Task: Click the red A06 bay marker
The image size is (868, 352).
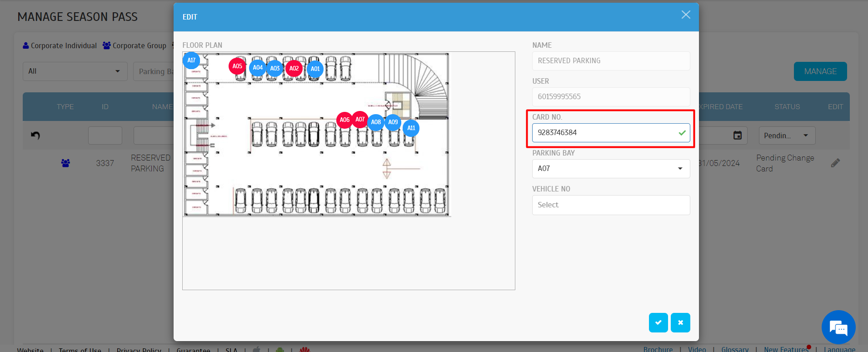Action: click(344, 120)
